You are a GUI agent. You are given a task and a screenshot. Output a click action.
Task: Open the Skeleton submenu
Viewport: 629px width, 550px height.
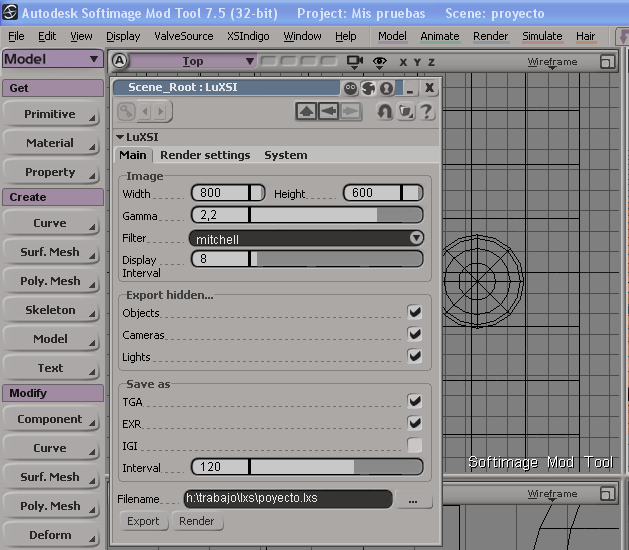pos(51,310)
